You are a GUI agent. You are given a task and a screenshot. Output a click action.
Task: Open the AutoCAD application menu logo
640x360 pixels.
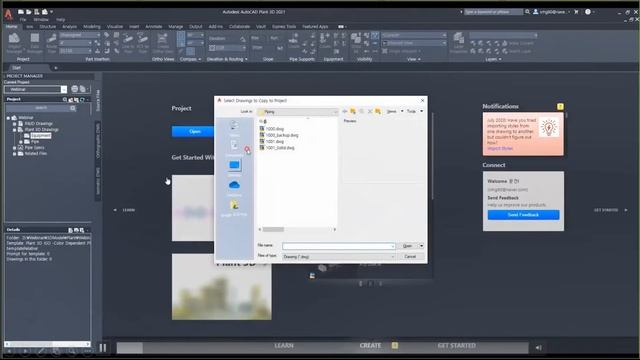click(x=8, y=14)
